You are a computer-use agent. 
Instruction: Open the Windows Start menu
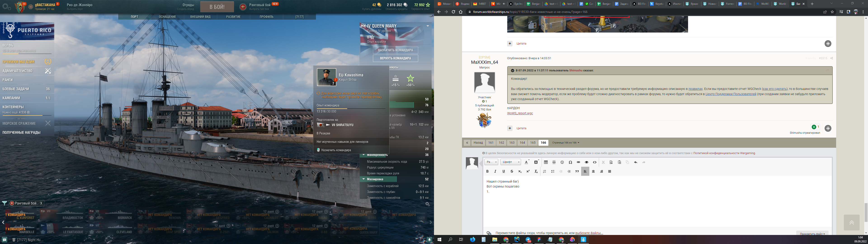(x=439, y=240)
